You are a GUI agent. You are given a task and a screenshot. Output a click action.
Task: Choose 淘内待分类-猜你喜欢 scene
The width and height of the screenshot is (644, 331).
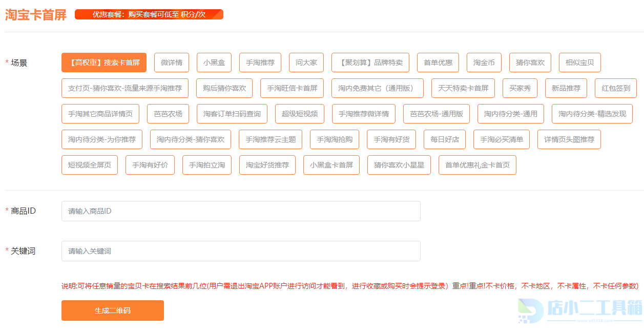[191, 139]
